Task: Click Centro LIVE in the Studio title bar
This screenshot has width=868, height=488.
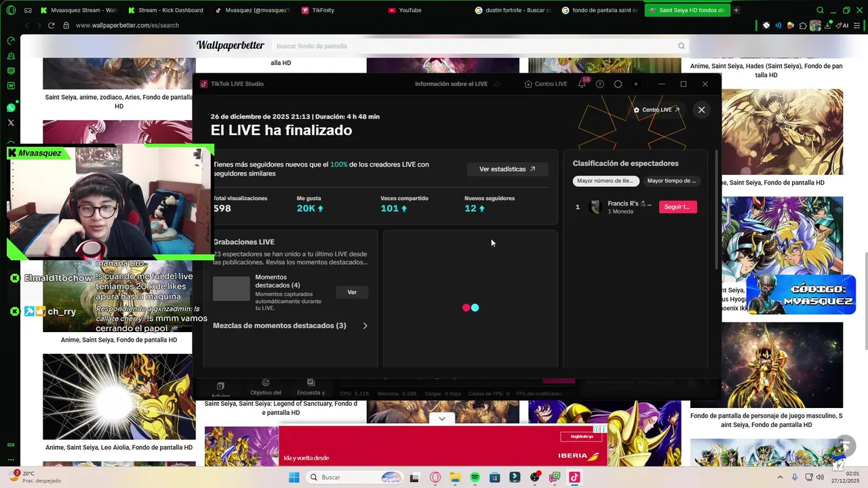Action: pyautogui.click(x=546, y=84)
